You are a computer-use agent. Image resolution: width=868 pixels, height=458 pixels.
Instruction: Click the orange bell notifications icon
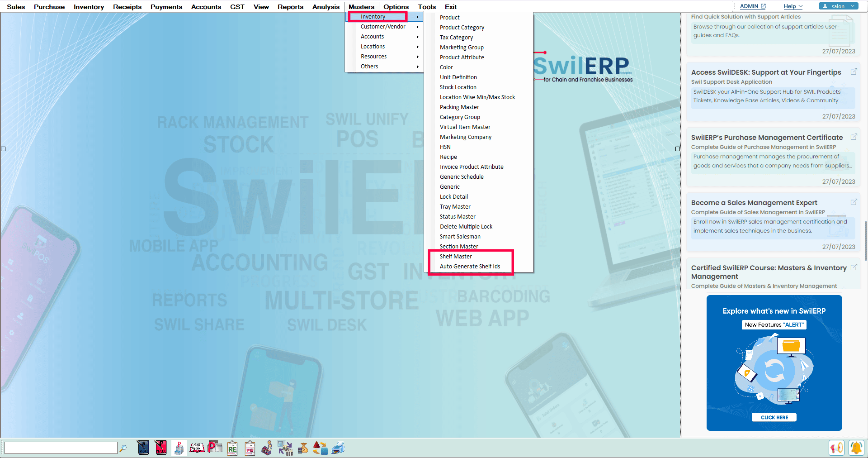pos(856,448)
